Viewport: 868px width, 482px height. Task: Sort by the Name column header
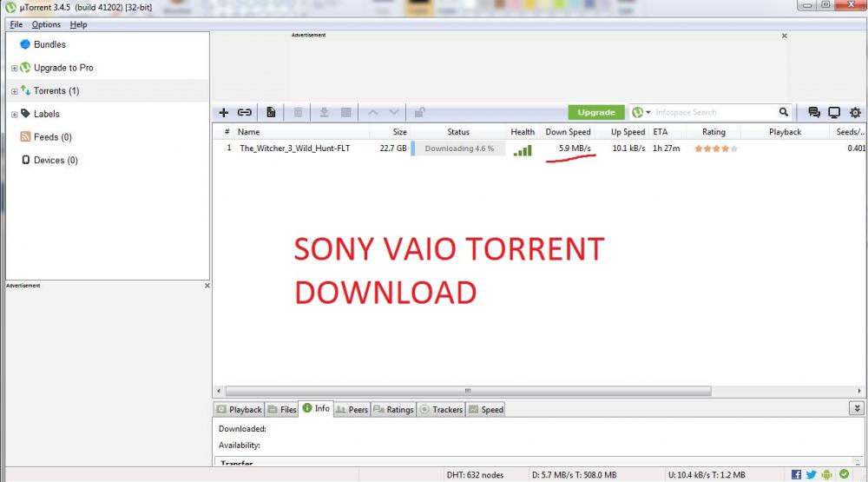(248, 132)
